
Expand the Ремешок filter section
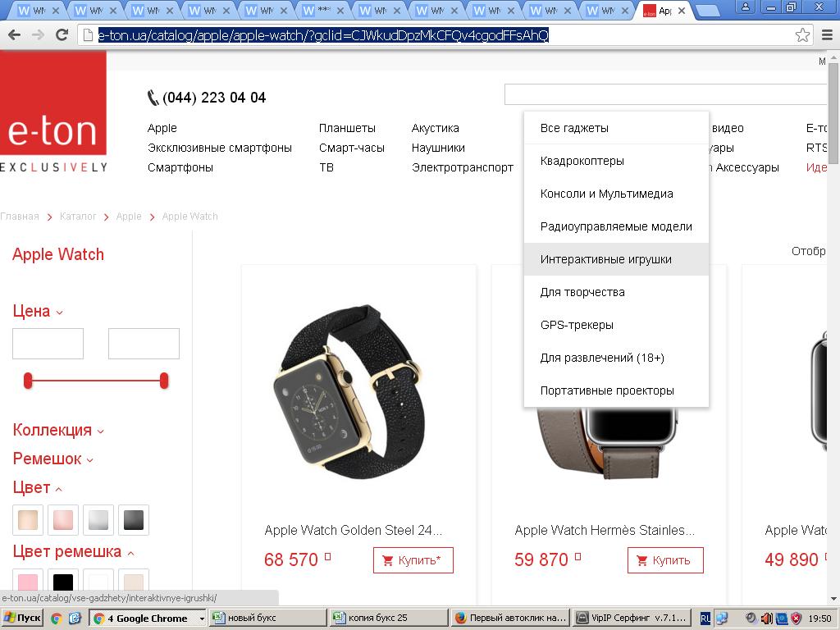[x=52, y=459]
